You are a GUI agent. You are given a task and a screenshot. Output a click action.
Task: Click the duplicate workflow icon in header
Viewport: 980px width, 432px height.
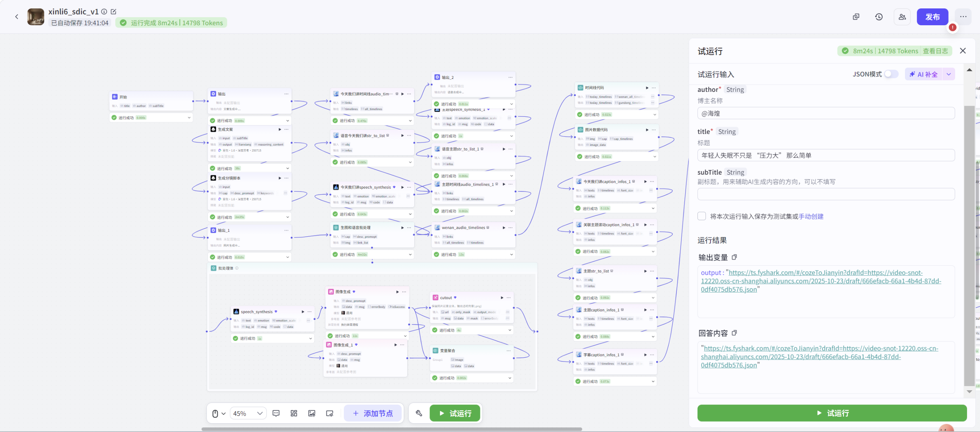pos(856,17)
